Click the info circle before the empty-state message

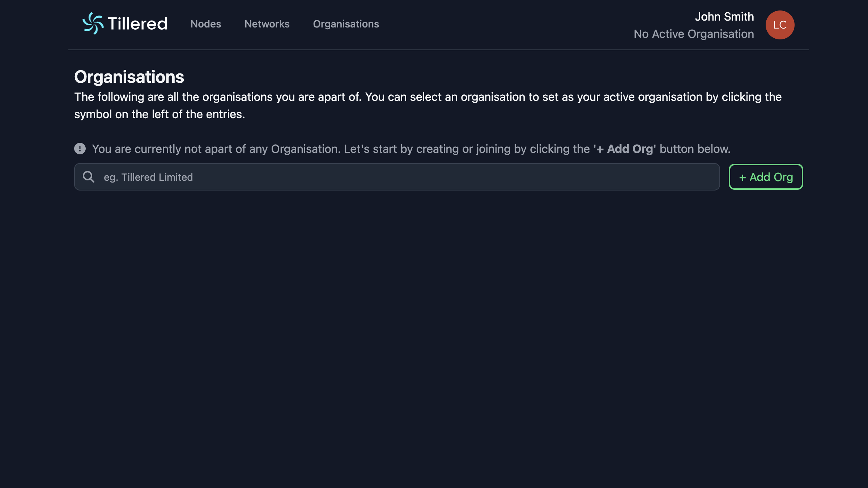(x=80, y=149)
